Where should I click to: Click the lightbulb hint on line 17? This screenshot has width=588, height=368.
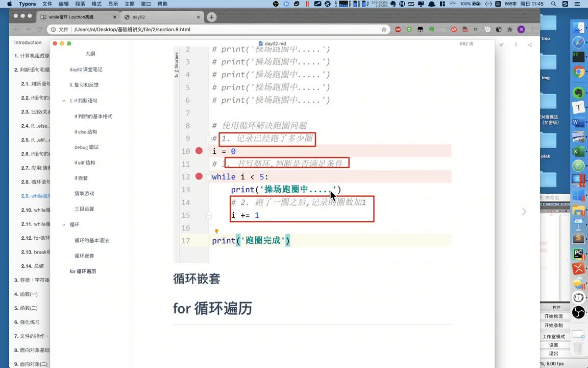216,231
